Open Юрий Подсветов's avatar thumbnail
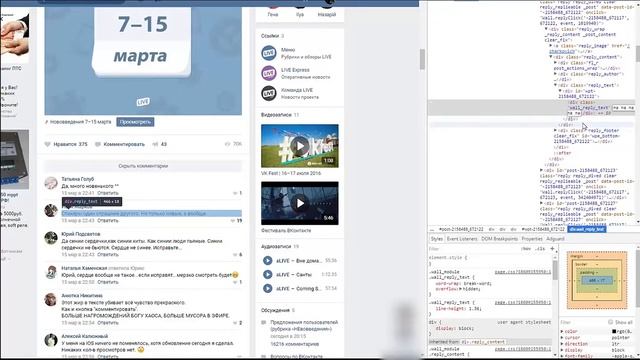 [51, 238]
